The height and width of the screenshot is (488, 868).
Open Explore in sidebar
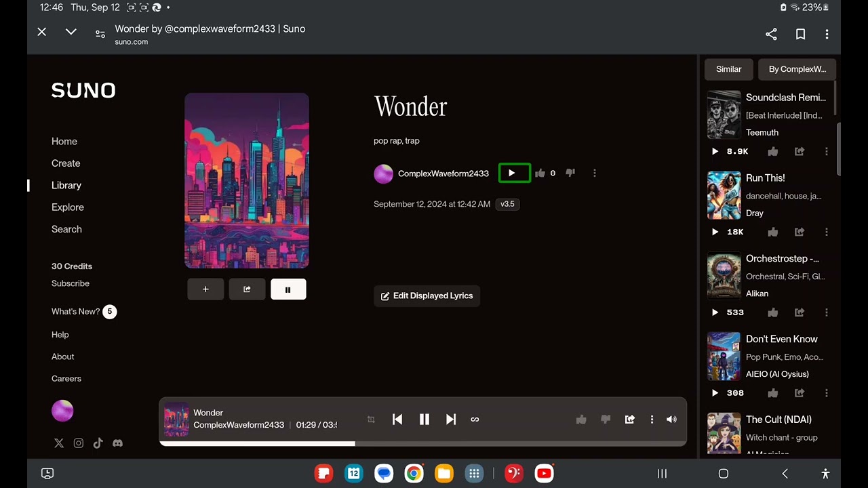[68, 207]
